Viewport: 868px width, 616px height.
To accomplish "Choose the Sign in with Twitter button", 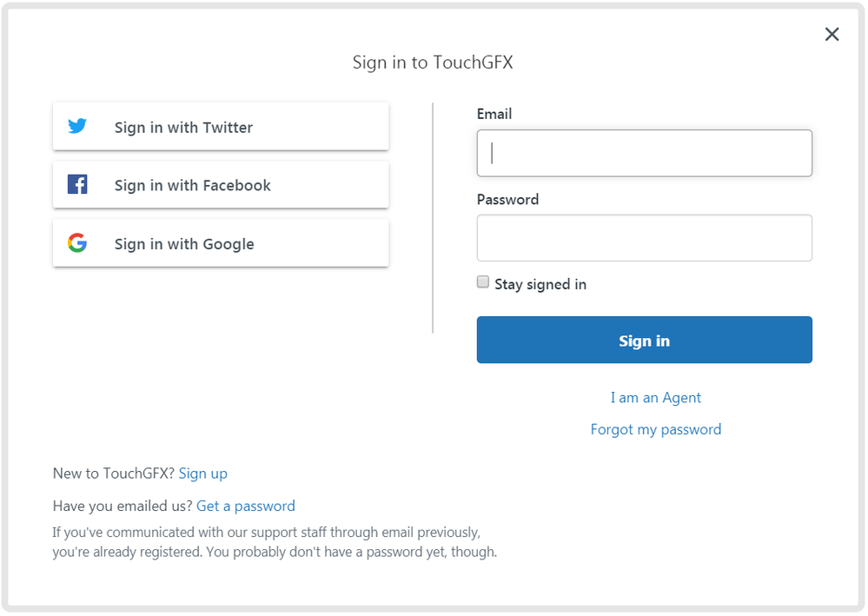I will [x=221, y=127].
